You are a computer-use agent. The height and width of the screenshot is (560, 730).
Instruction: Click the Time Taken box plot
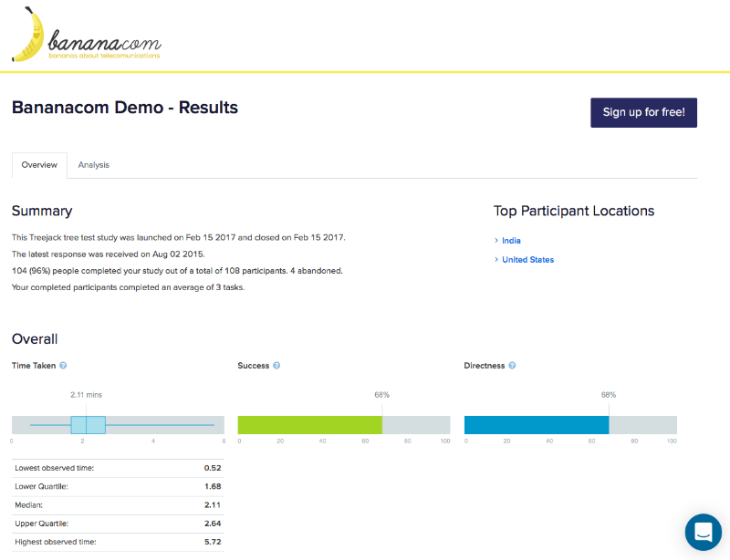pyautogui.click(x=118, y=425)
